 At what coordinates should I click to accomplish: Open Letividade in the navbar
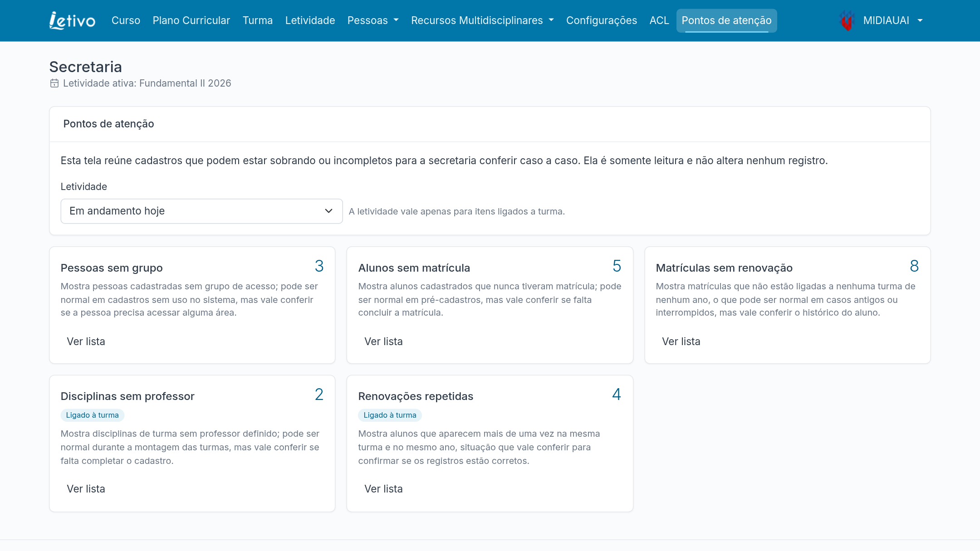click(x=310, y=21)
